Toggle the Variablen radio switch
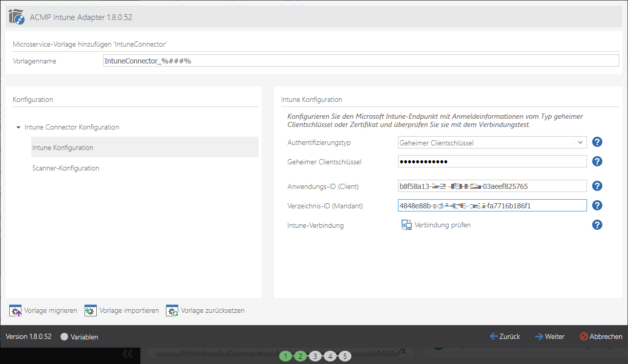This screenshot has width=628, height=364. click(64, 337)
